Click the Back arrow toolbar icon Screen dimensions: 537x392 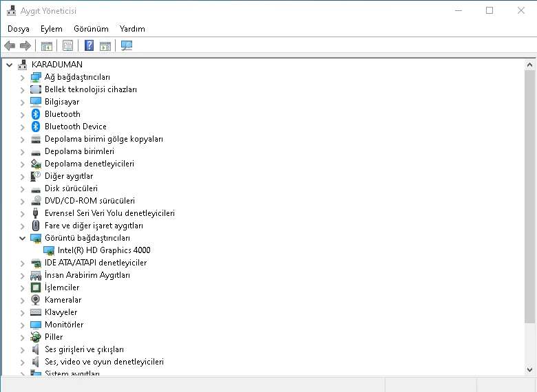pyautogui.click(x=10, y=45)
